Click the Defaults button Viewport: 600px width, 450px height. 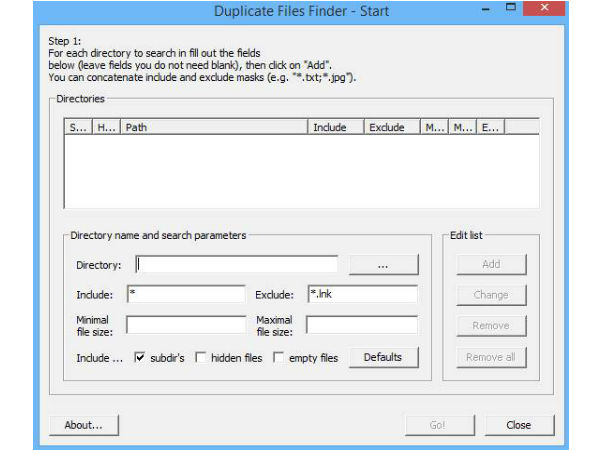pyautogui.click(x=383, y=357)
